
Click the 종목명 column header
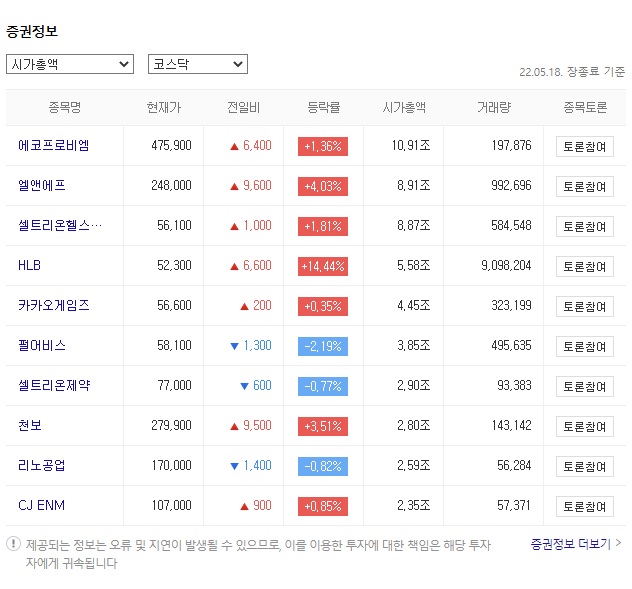pos(64,107)
